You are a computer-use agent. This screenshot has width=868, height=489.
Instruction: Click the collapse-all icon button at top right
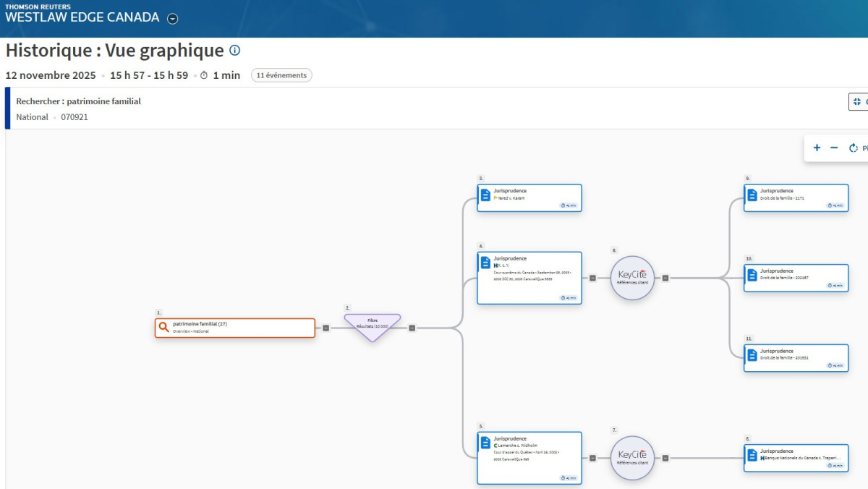point(857,102)
